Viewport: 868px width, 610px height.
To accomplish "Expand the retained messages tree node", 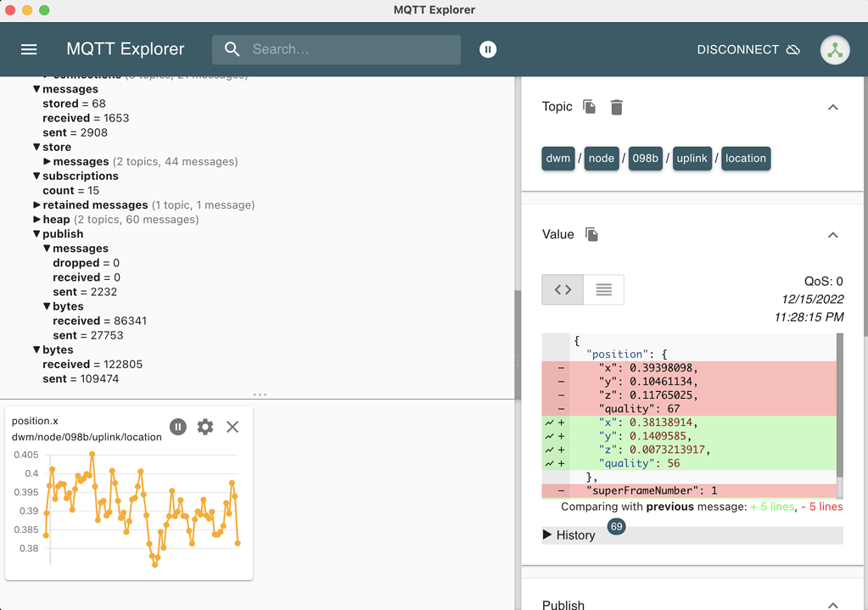I will [x=36, y=204].
